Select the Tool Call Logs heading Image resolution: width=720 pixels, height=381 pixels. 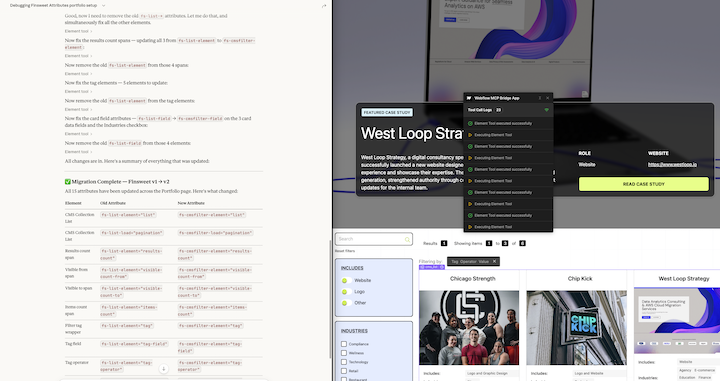480,110
